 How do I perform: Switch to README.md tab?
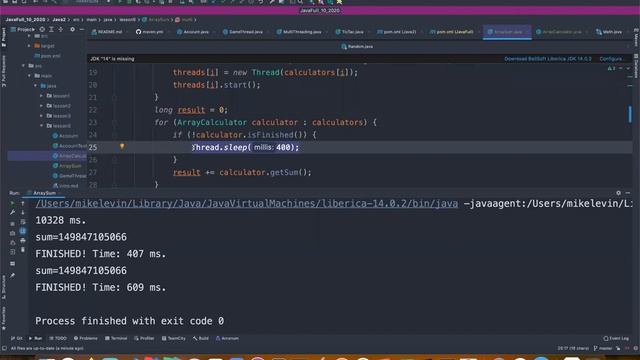point(107,32)
